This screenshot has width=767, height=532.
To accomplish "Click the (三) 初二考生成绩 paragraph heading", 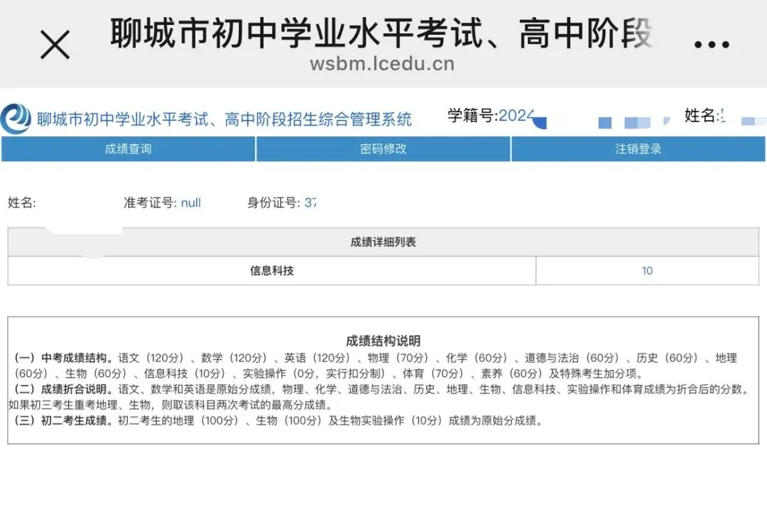I will [x=64, y=420].
